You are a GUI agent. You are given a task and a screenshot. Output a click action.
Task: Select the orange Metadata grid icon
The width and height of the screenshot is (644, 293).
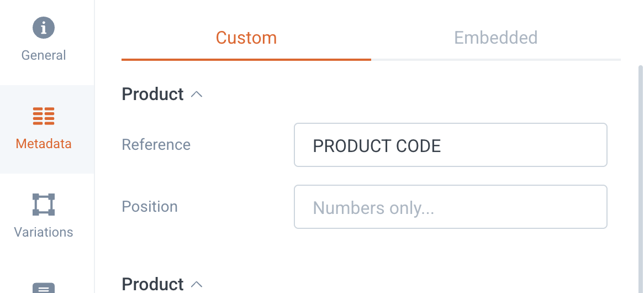point(44,116)
